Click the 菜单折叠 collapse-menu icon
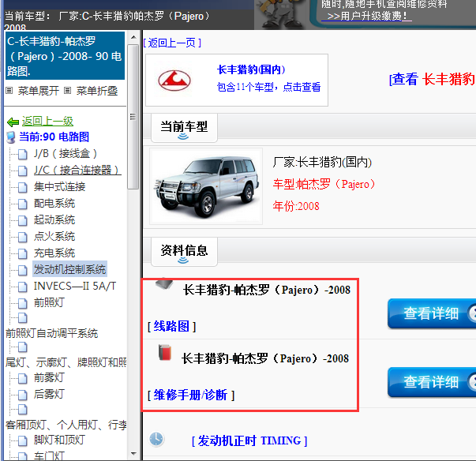This screenshot has height=461, width=476. point(67,91)
